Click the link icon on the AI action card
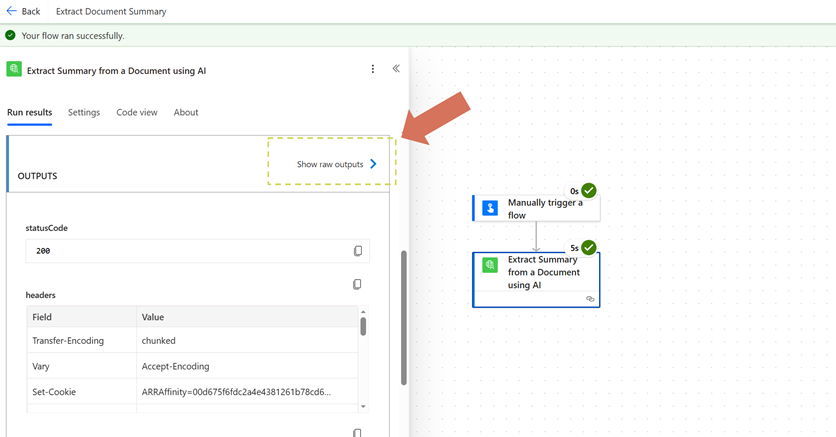Screen dimensions: 836x437 click(590, 299)
